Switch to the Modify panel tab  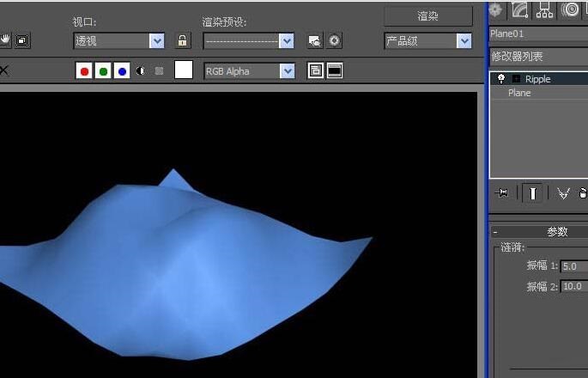[519, 10]
